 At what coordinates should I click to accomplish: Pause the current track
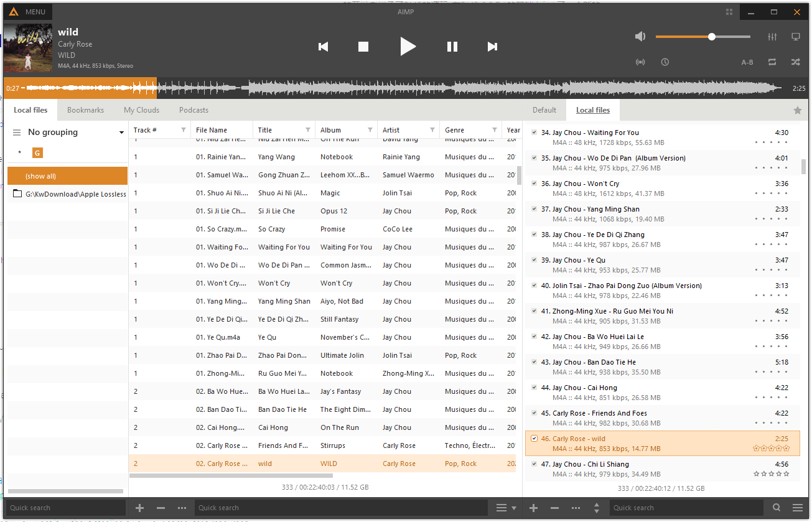pyautogui.click(x=452, y=46)
